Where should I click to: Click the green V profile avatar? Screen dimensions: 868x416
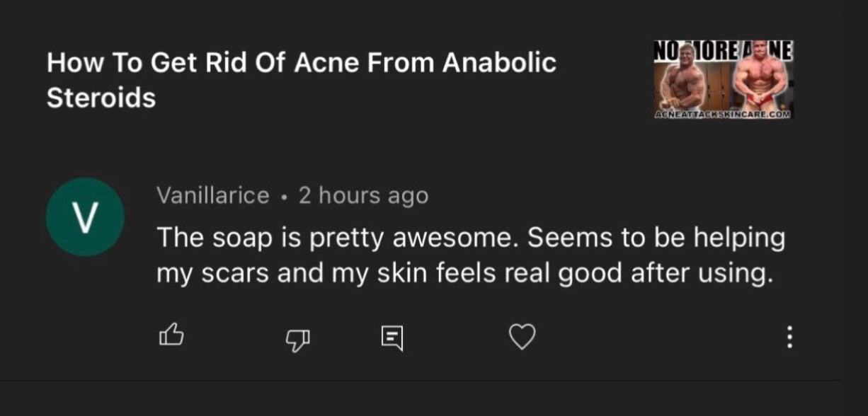[x=85, y=217]
